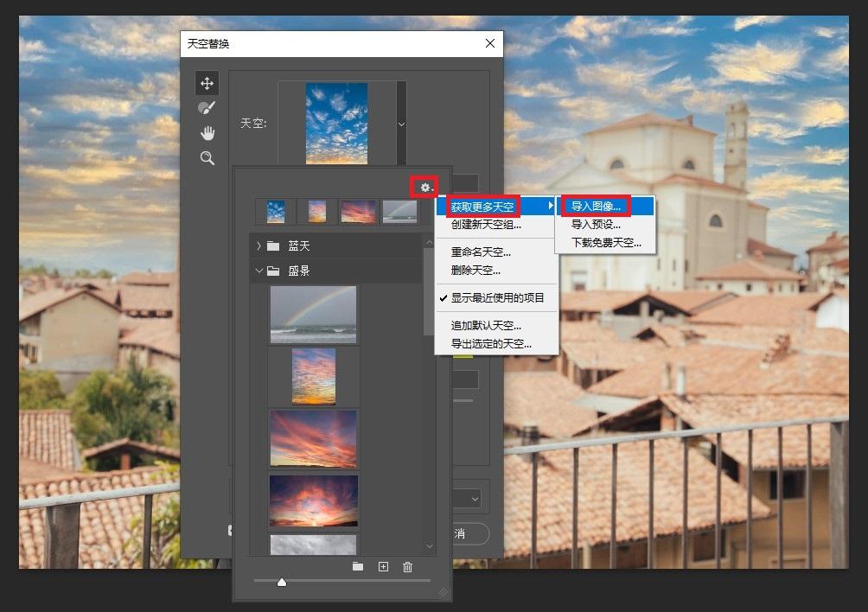Select the 创建新天空组... menu entry
Viewport: 868px width, 612px height.
point(486,225)
